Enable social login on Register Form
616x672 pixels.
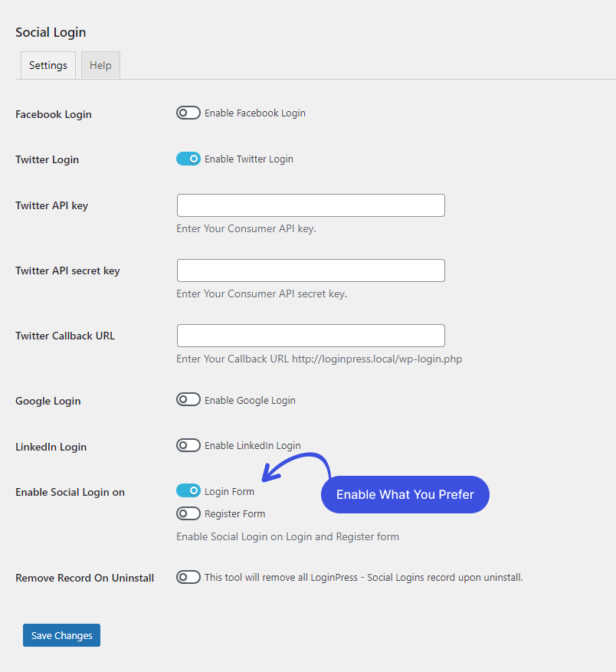pos(188,513)
